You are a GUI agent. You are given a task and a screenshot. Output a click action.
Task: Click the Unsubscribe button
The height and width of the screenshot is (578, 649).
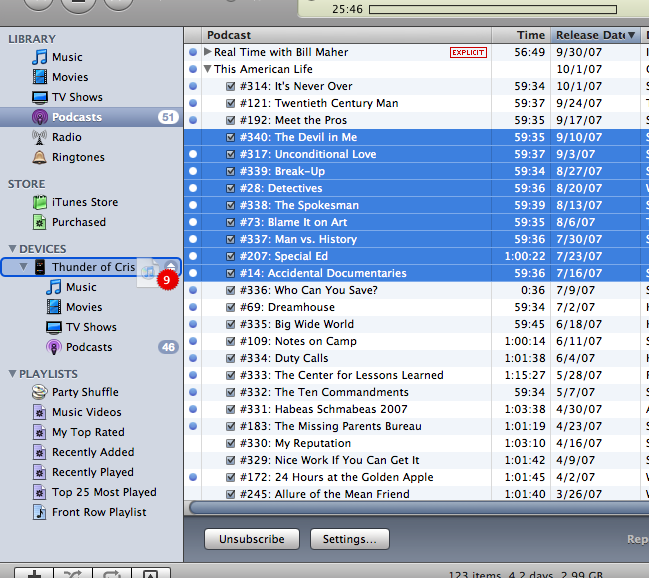tap(252, 539)
